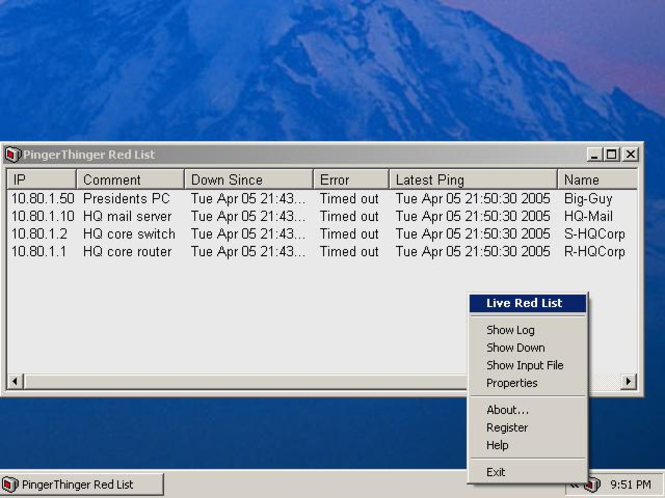Sort by the IP column header

coord(42,179)
